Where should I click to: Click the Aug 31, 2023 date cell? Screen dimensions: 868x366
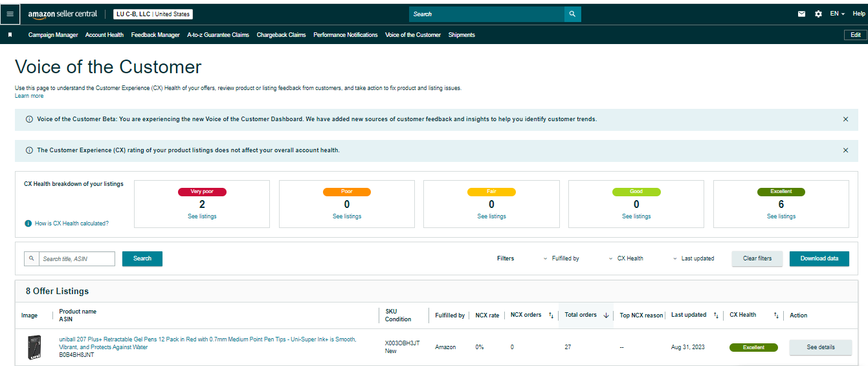coord(688,347)
